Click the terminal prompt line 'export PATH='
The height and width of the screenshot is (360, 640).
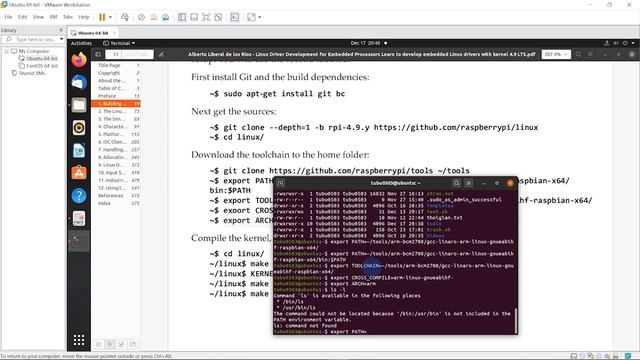click(320, 332)
